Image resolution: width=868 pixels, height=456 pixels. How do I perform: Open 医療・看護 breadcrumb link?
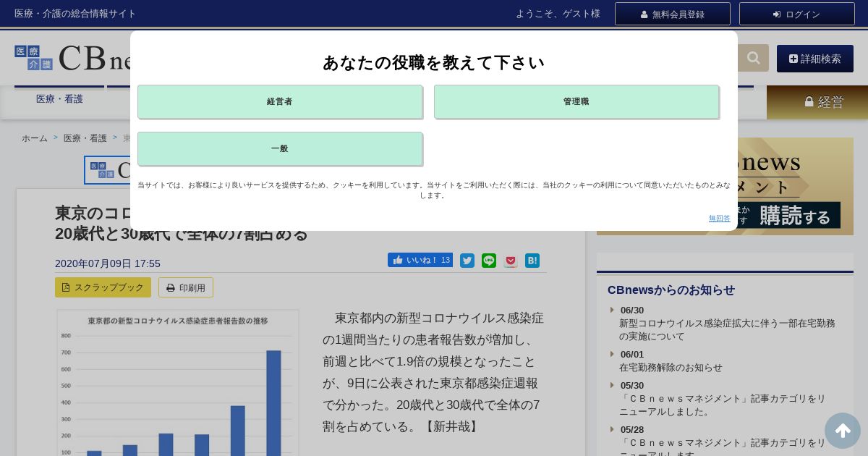(x=85, y=138)
